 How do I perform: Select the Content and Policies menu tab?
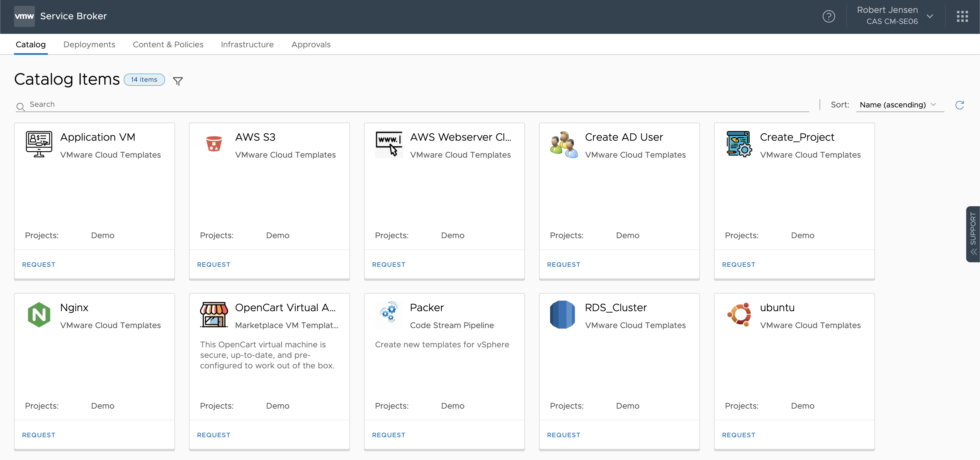(x=167, y=44)
